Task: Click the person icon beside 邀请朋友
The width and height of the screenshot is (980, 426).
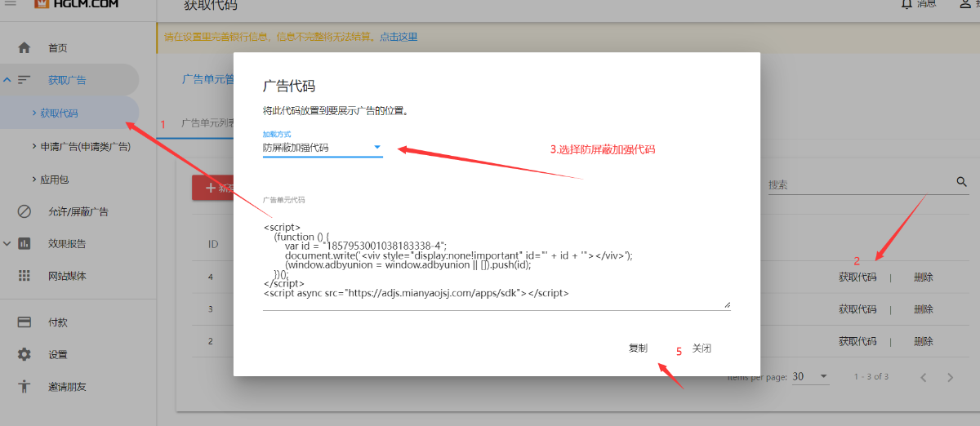Action: point(24,386)
